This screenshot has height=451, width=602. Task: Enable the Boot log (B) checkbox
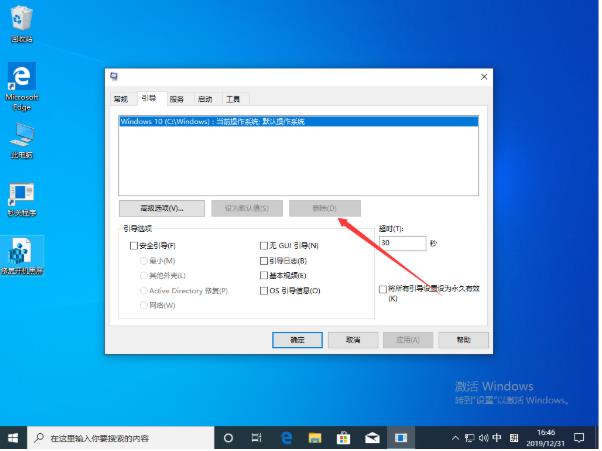(x=264, y=261)
